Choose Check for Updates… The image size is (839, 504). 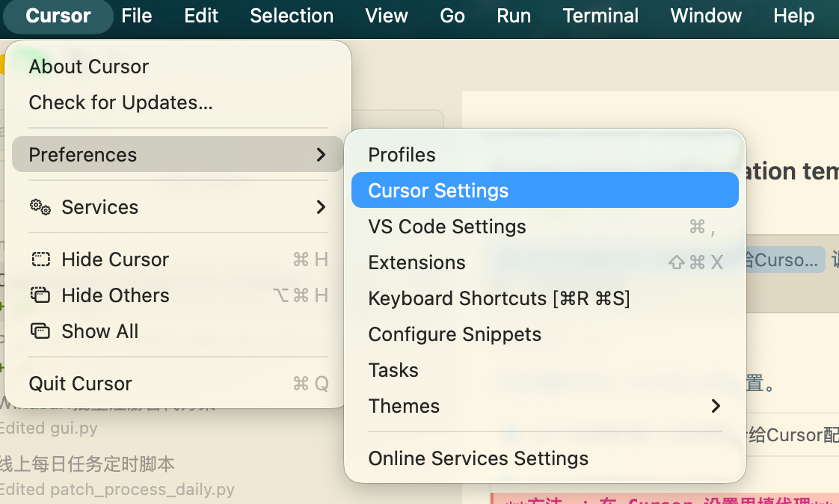tap(120, 102)
